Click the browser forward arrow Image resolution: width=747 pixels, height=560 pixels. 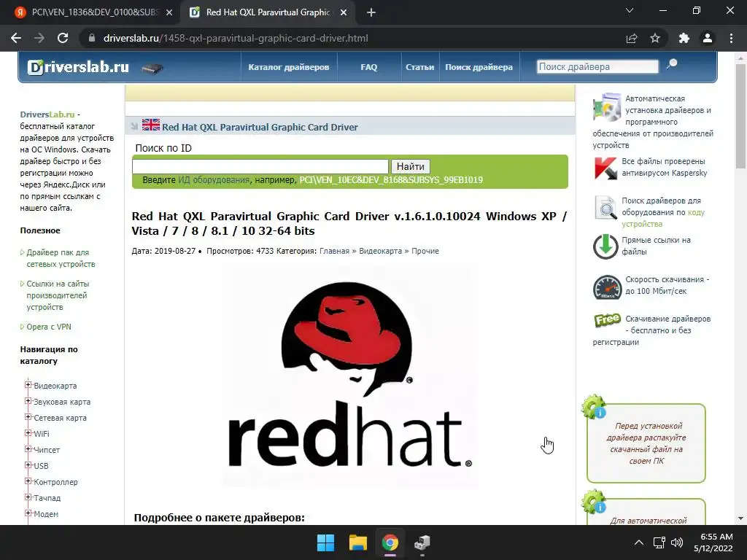tap(39, 38)
